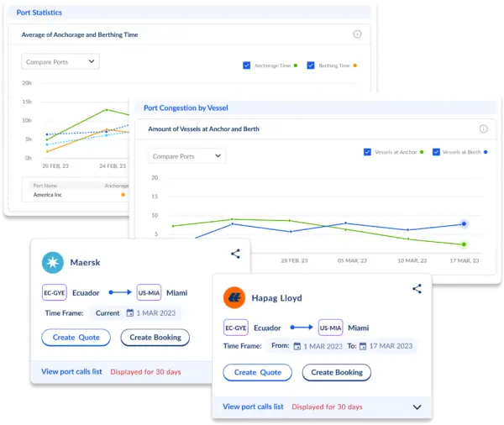Viewport: 504px width, 425px height.
Task: Click the Port Congestion by Vessel heading
Action: 186,108
